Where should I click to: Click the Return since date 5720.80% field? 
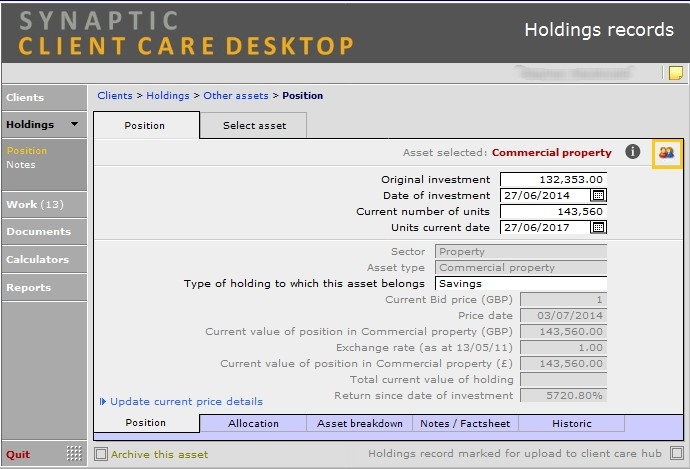(x=563, y=395)
